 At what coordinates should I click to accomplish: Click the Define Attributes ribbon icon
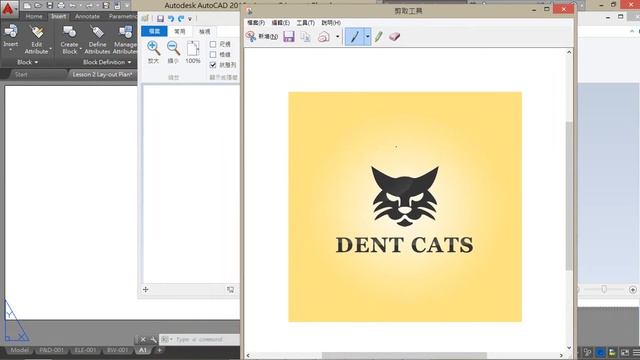97,31
